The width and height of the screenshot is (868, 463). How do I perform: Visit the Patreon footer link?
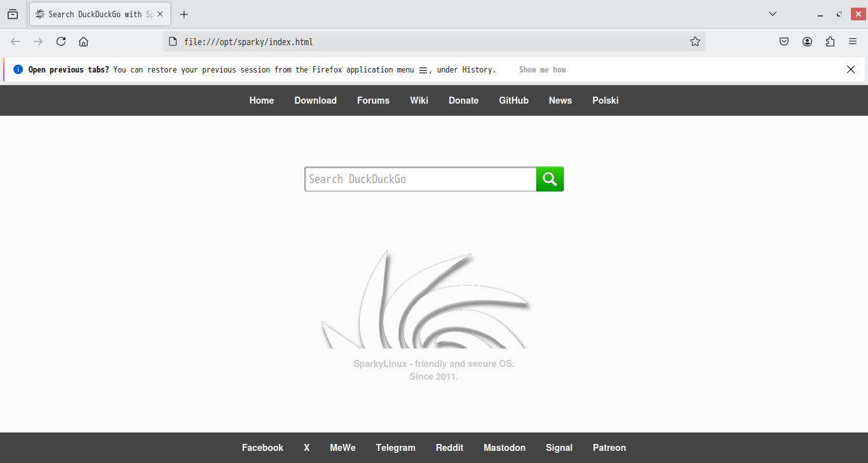[x=609, y=448]
